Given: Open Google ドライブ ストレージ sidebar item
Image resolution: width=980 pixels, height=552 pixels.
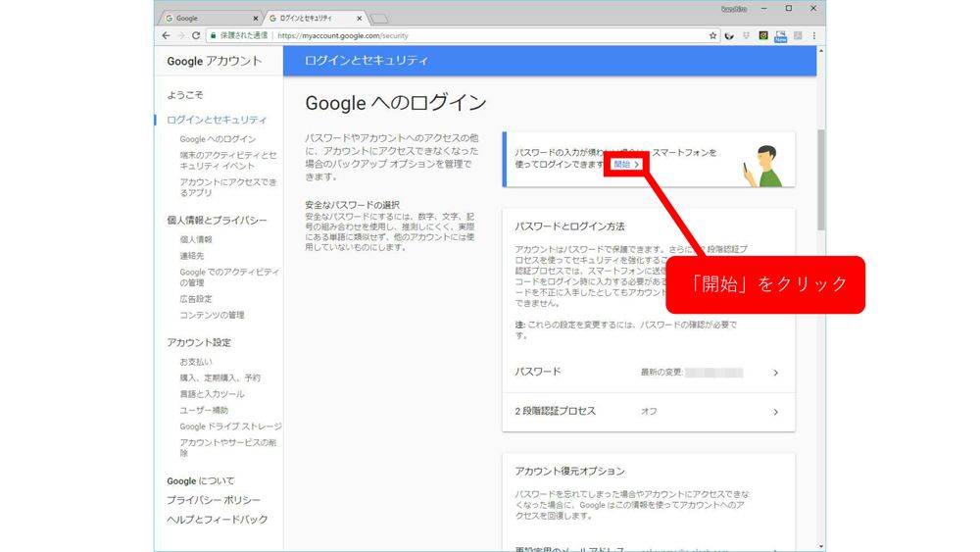Looking at the screenshot, I should tap(230, 427).
